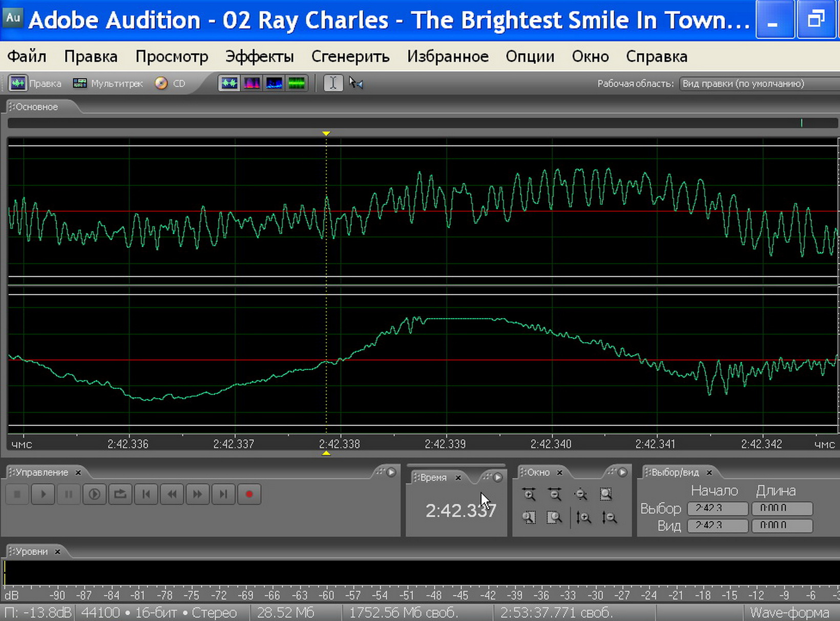Select the spectral pan display icon
The image size is (840, 621).
coord(274,83)
